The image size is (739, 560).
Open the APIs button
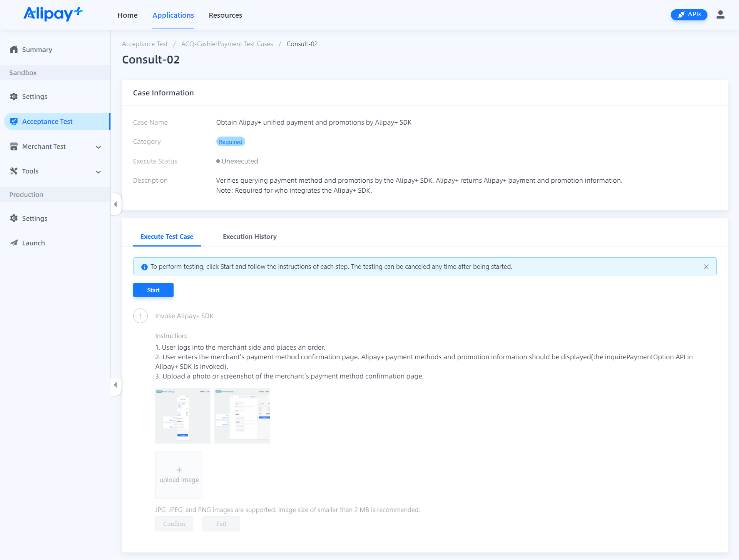click(x=689, y=15)
